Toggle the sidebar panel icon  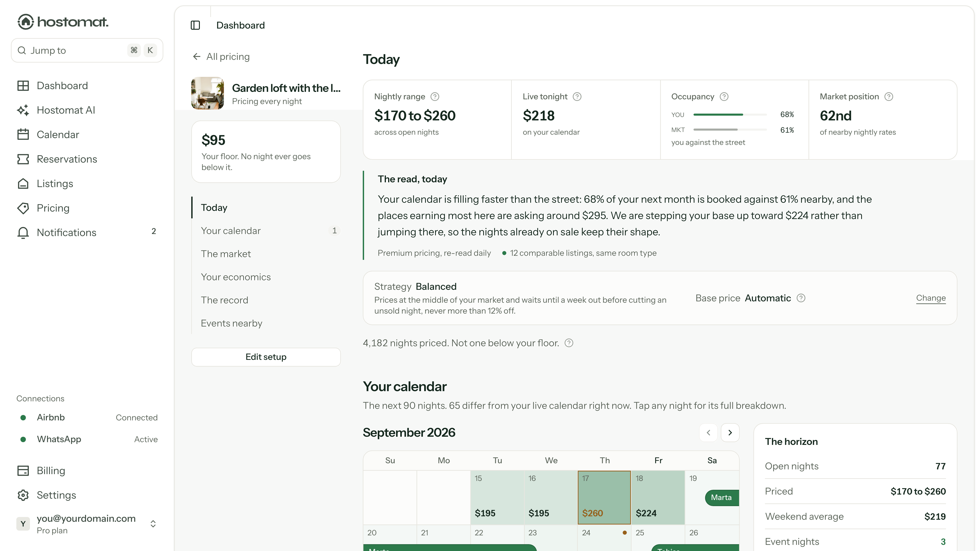pos(195,25)
